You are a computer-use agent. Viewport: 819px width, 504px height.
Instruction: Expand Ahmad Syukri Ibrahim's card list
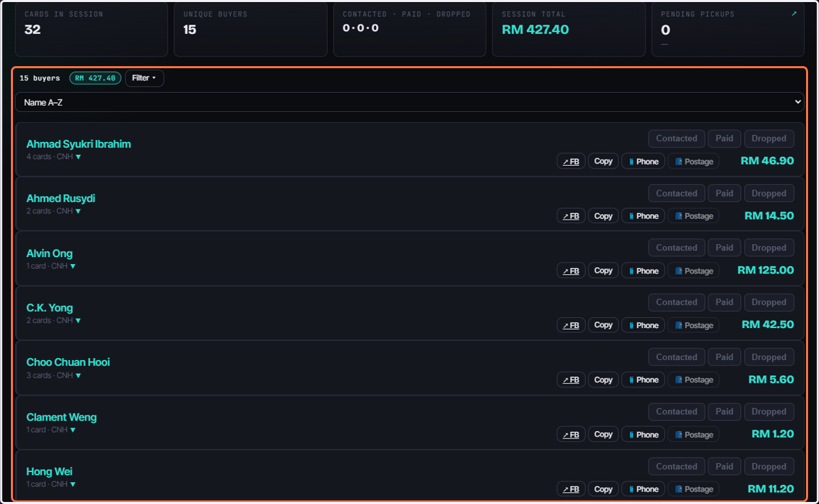[78, 157]
